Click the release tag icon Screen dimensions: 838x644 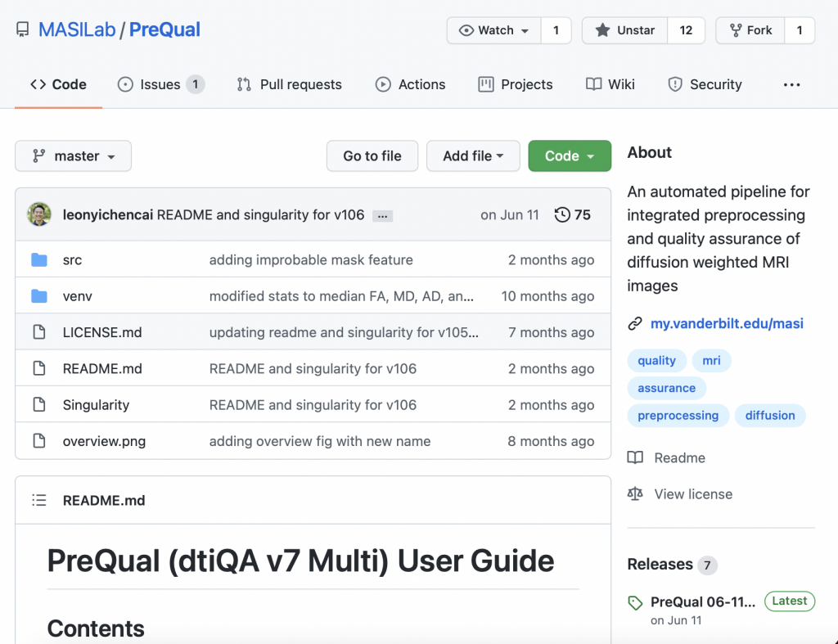pyautogui.click(x=635, y=602)
